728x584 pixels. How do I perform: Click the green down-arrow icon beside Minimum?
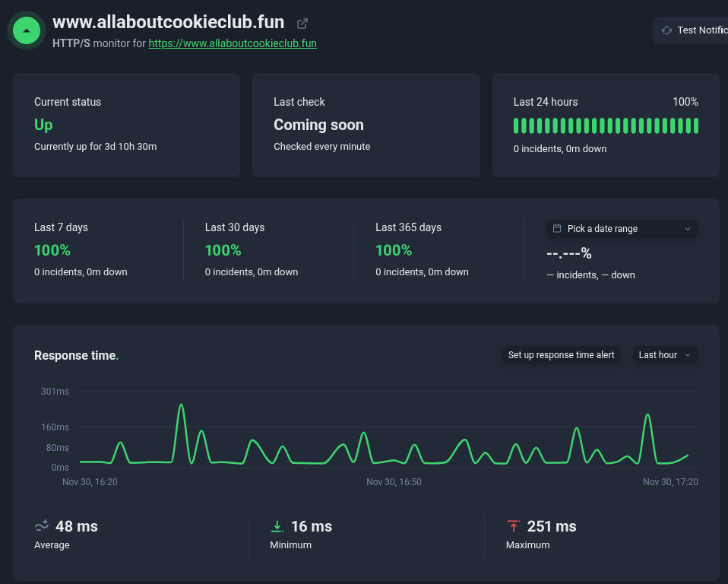(277, 525)
